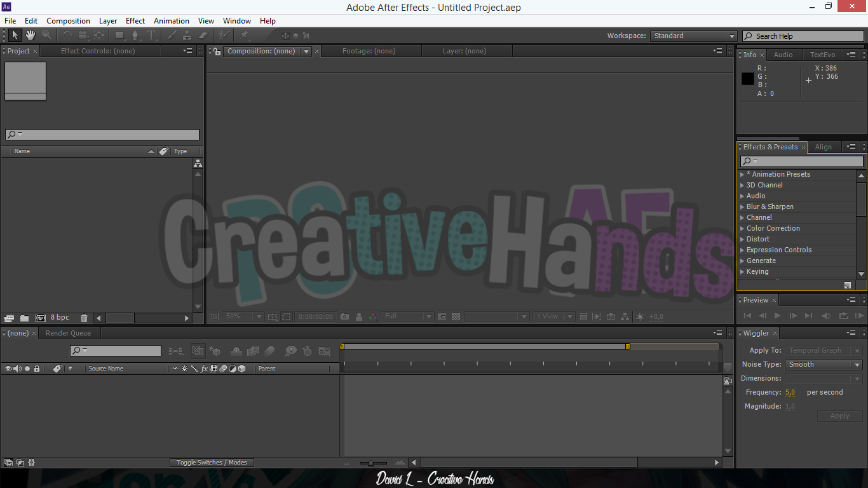Toggle Hide Shy Layers switch in timeline
868x488 pixels.
(236, 351)
